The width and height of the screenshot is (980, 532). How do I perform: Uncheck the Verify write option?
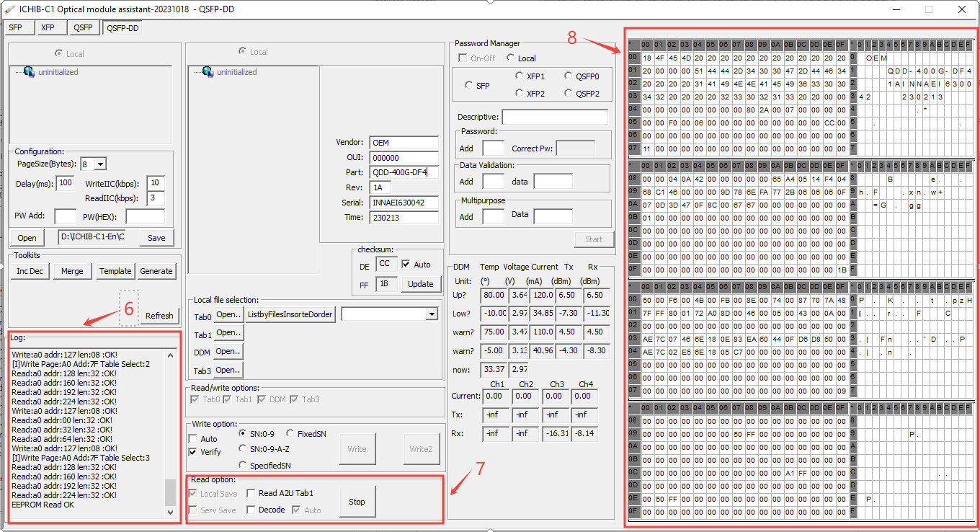(192, 452)
